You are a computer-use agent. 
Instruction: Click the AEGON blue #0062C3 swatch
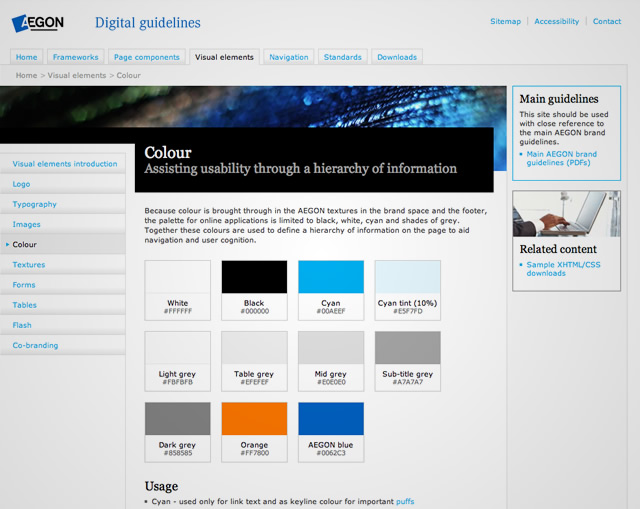(x=331, y=432)
